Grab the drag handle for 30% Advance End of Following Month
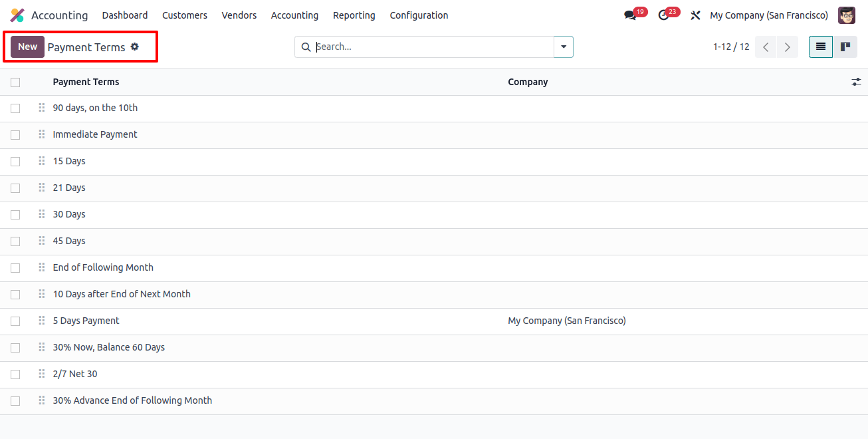 [42, 400]
